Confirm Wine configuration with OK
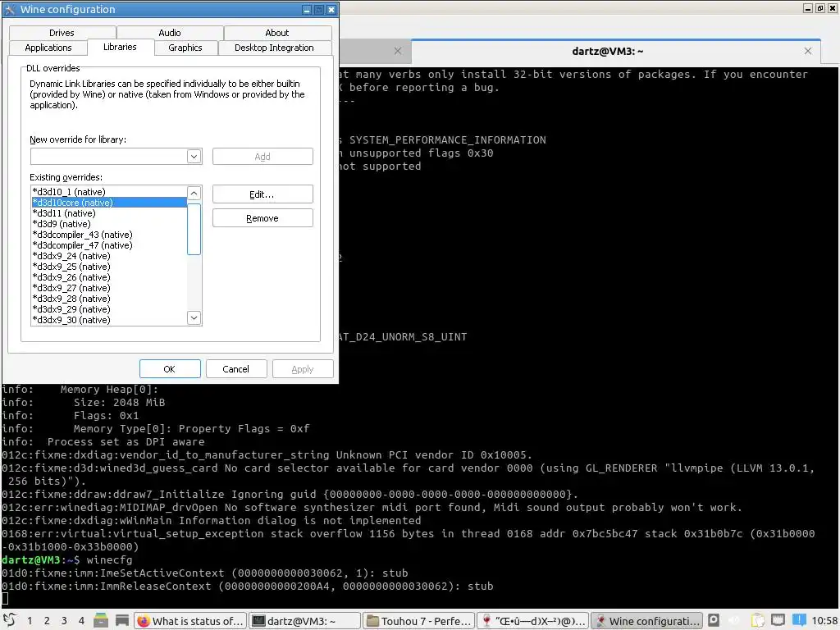The height and width of the screenshot is (630, 840). (170, 369)
